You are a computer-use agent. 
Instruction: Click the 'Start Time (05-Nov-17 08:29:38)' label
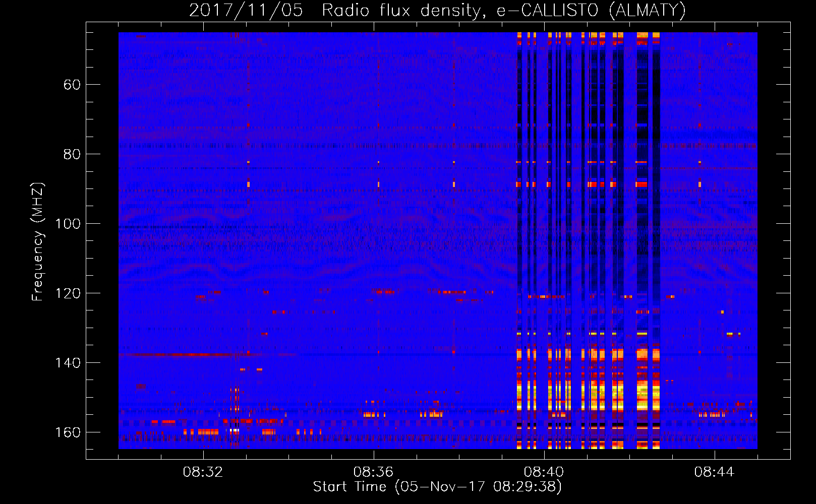(437, 487)
